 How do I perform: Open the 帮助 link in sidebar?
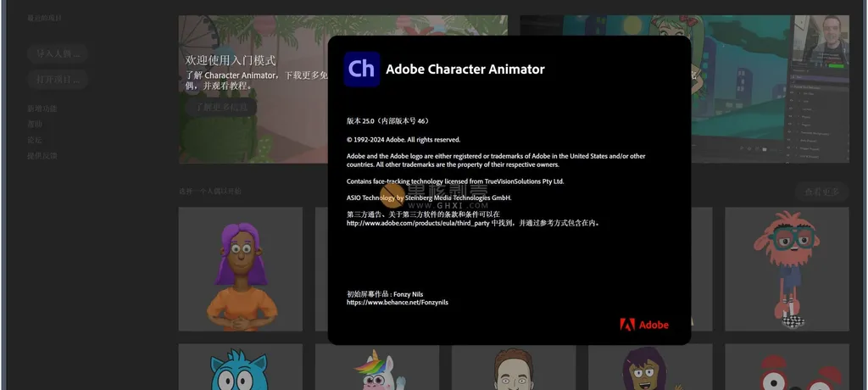(35, 124)
